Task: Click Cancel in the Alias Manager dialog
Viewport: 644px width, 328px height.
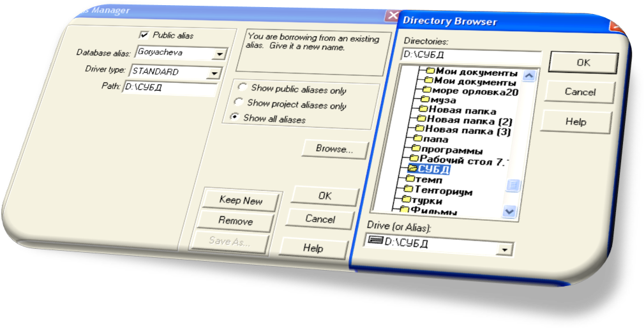Action: point(320,220)
